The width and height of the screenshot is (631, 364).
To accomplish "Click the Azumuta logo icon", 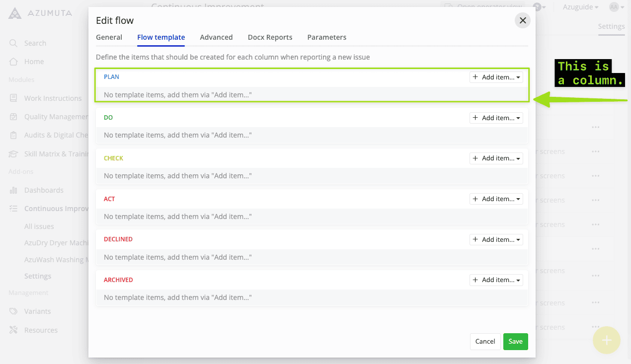I will (15, 13).
